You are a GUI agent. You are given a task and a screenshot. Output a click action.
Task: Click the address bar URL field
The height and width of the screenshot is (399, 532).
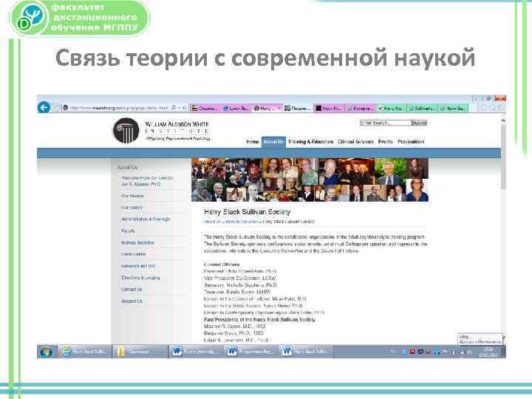pyautogui.click(x=118, y=108)
